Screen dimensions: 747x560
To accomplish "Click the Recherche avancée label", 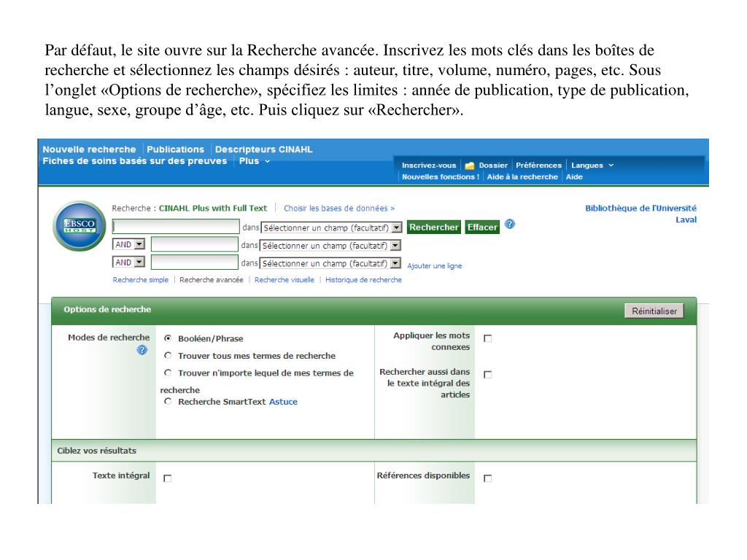I will pyautogui.click(x=212, y=279).
